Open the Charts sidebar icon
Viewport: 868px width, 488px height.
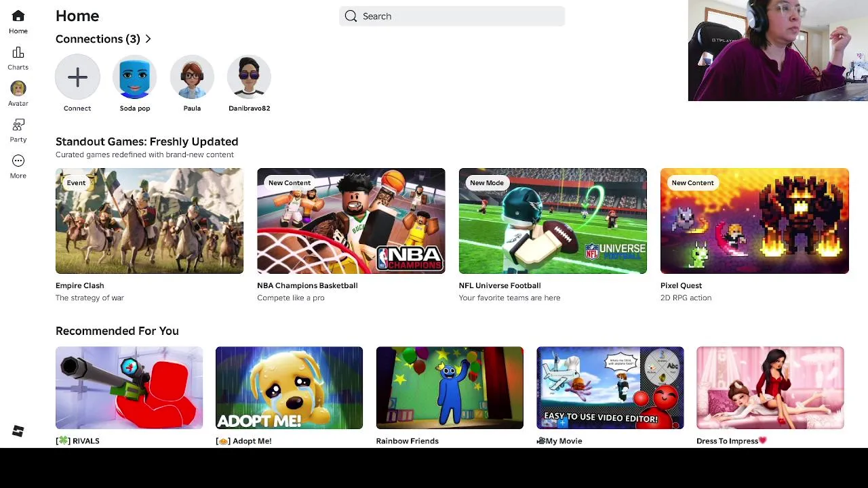click(18, 53)
